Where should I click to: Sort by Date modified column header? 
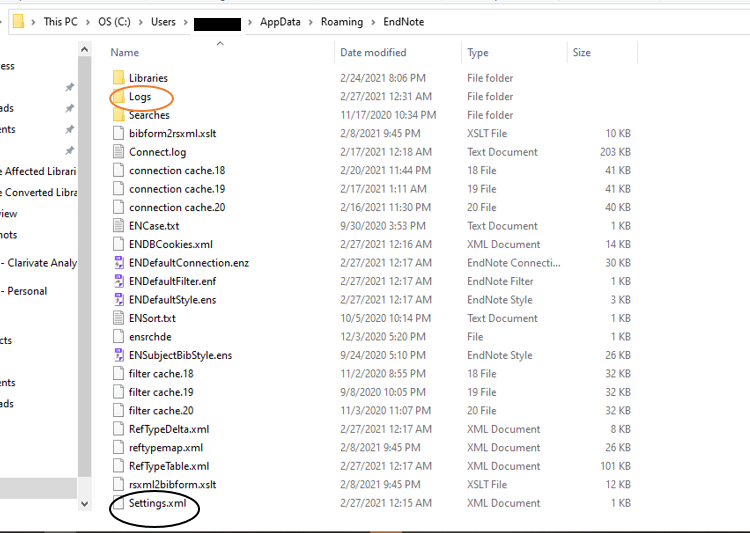(x=373, y=52)
